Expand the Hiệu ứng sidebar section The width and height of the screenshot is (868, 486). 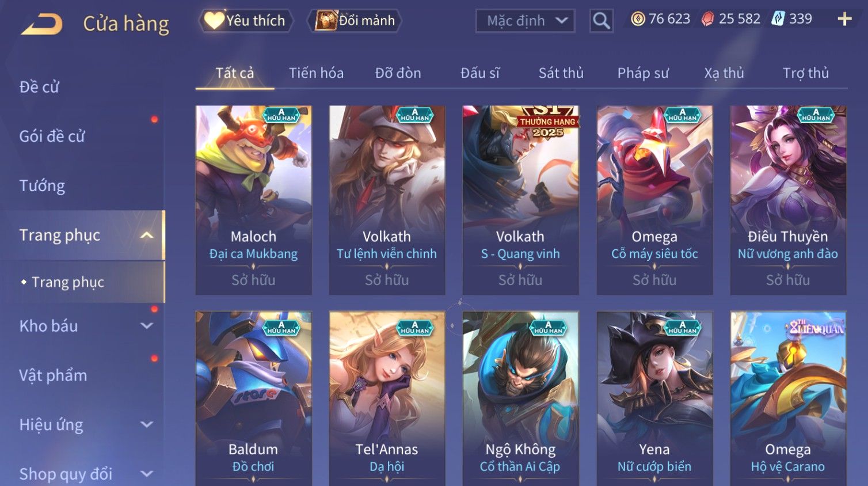click(x=147, y=425)
